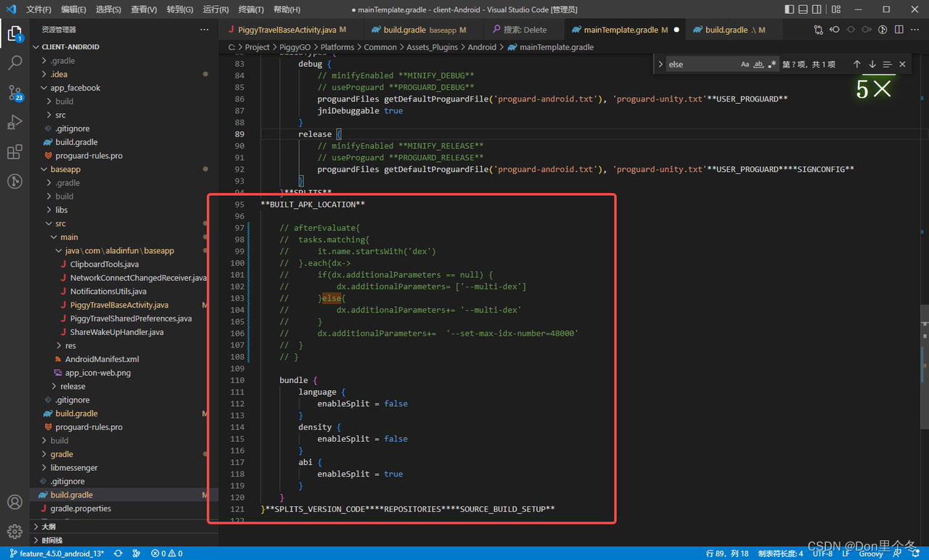Click Groovy language mode in status bar
This screenshot has width=929, height=560.
(x=870, y=553)
